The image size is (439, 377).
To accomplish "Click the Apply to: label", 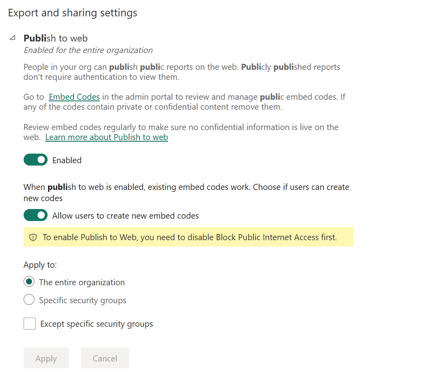I will point(40,265).
